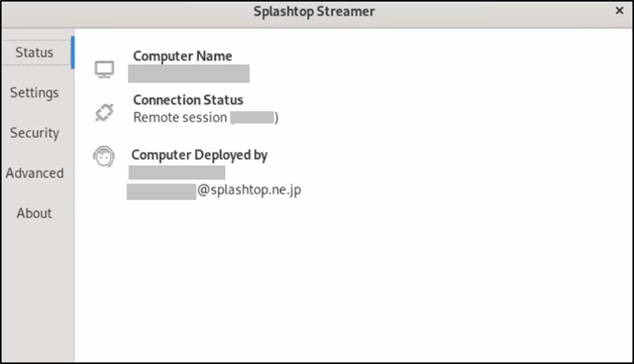Click the Splashtop Streamer title bar
This screenshot has width=634, height=364.
314,11
